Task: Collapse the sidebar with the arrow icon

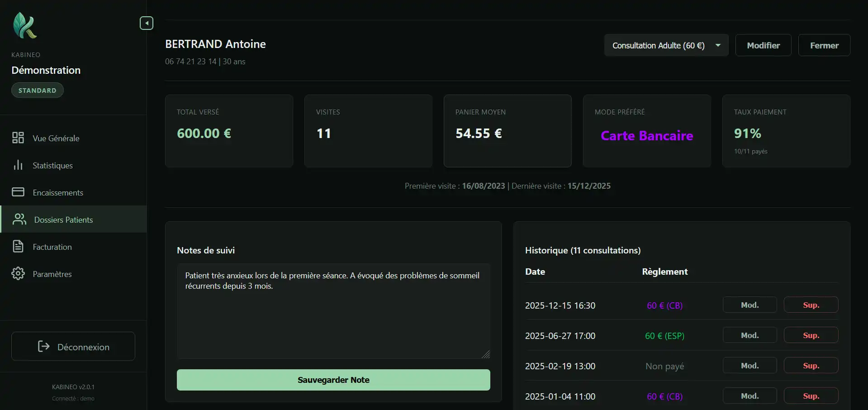Action: click(146, 23)
